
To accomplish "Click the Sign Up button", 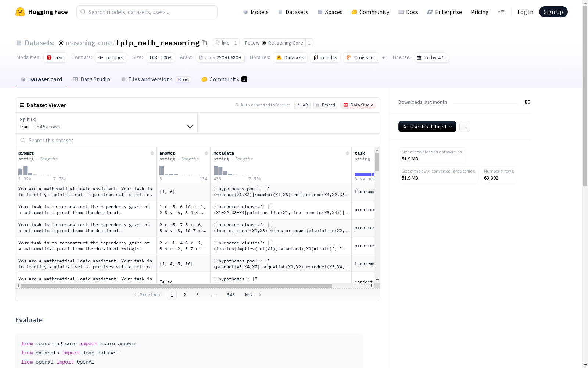I will click(x=553, y=12).
